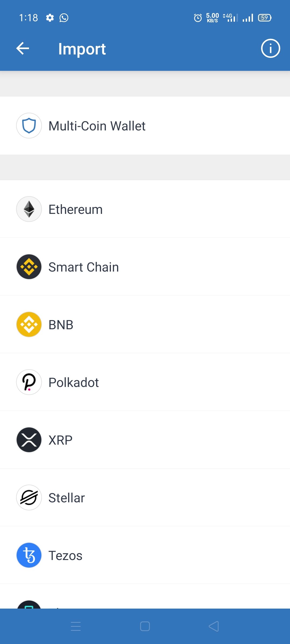Pick XRP text entry
The height and width of the screenshot is (644, 290).
pos(60,440)
